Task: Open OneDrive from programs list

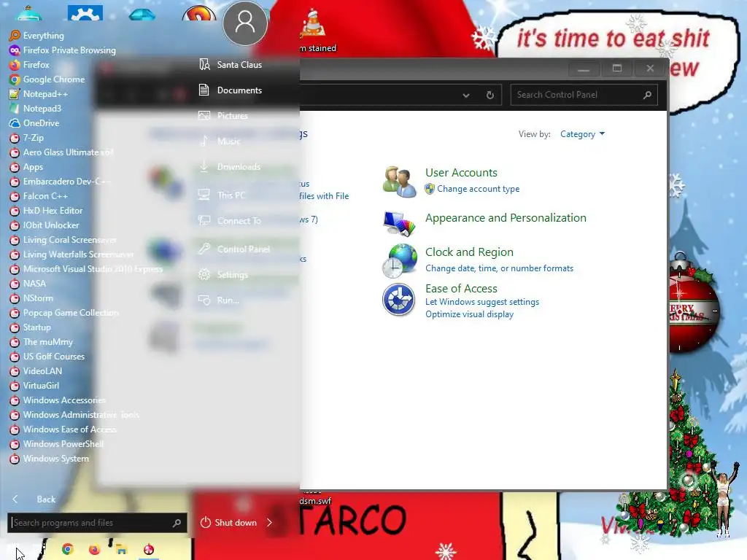Action: (x=34, y=123)
